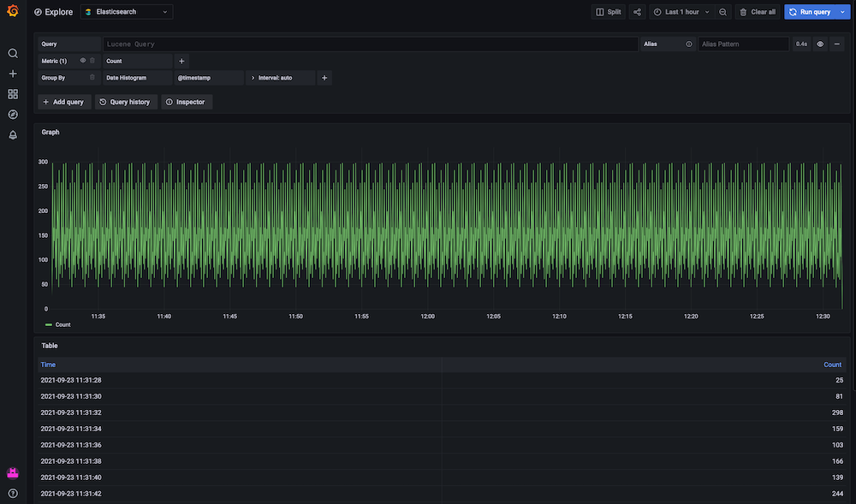Select the Search icon in the sidebar
Viewport: 856px width, 504px height.
(x=13, y=53)
